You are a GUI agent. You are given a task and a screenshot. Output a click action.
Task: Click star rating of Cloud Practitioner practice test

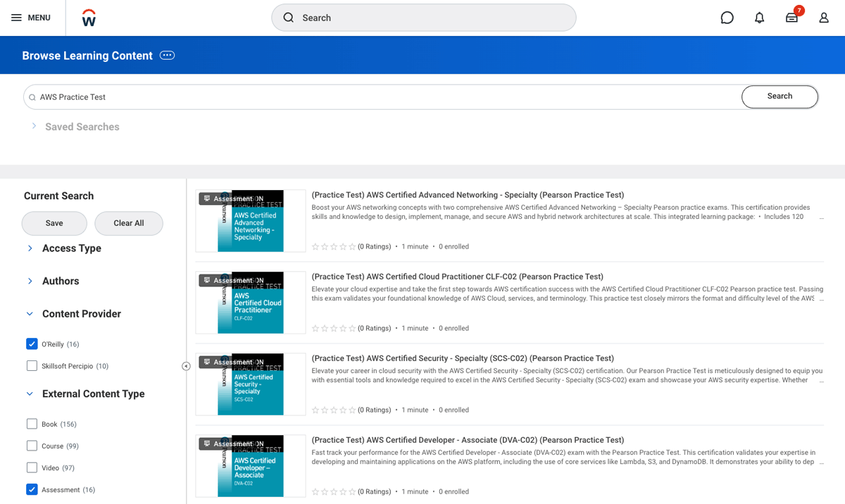coord(334,329)
